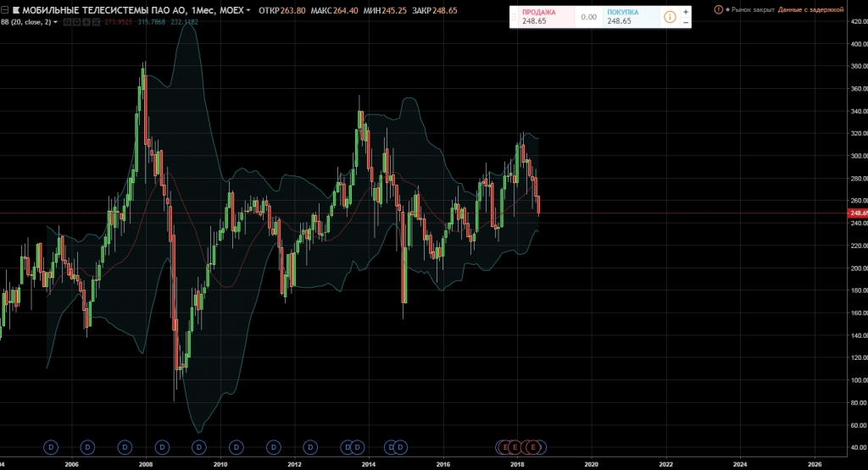The height and width of the screenshot is (470, 868).
Task: Click the Рынок закрыт status text
Action: [x=753, y=9]
